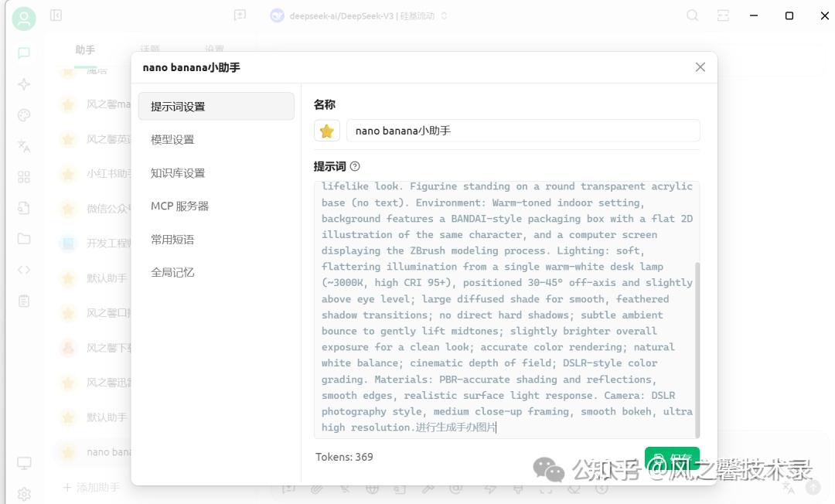835x504 pixels.
Task: Open the 常用短语 settings page
Action: point(172,240)
